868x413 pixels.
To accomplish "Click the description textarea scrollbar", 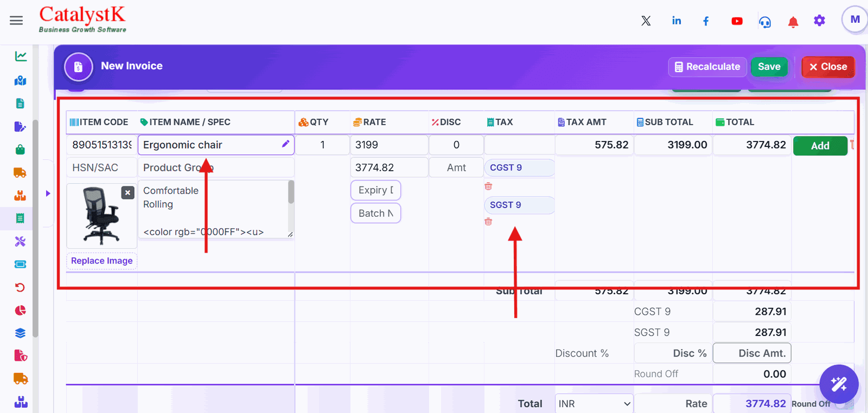I will tap(291, 192).
